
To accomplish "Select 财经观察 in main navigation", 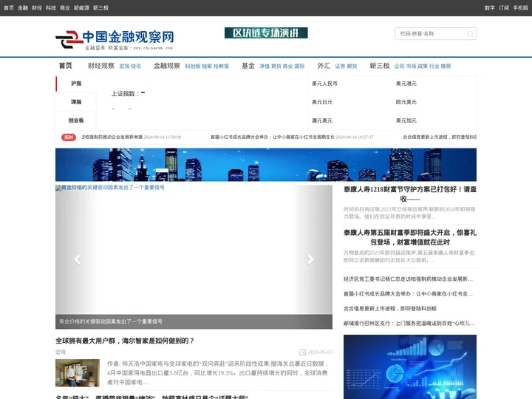I will coord(101,66).
